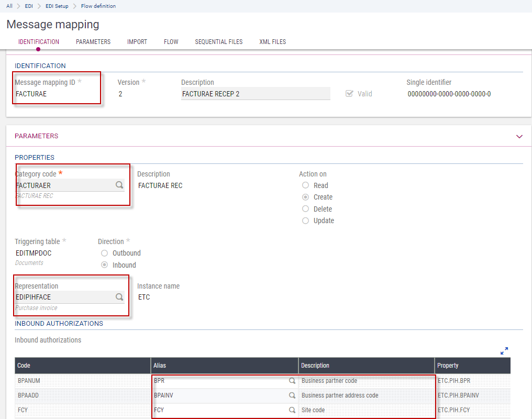Screen dimensions: 532x419
Task: Collapse the Parameters section chevron
Action: coord(519,136)
